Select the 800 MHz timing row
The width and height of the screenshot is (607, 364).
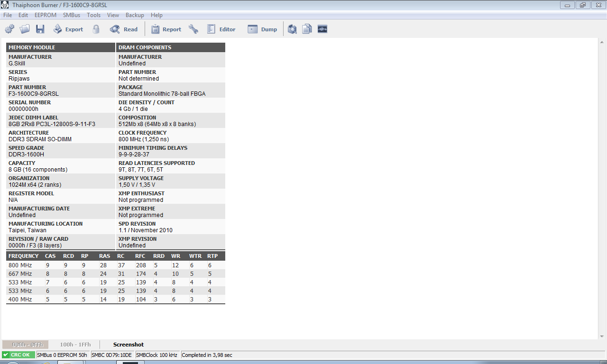coord(116,265)
